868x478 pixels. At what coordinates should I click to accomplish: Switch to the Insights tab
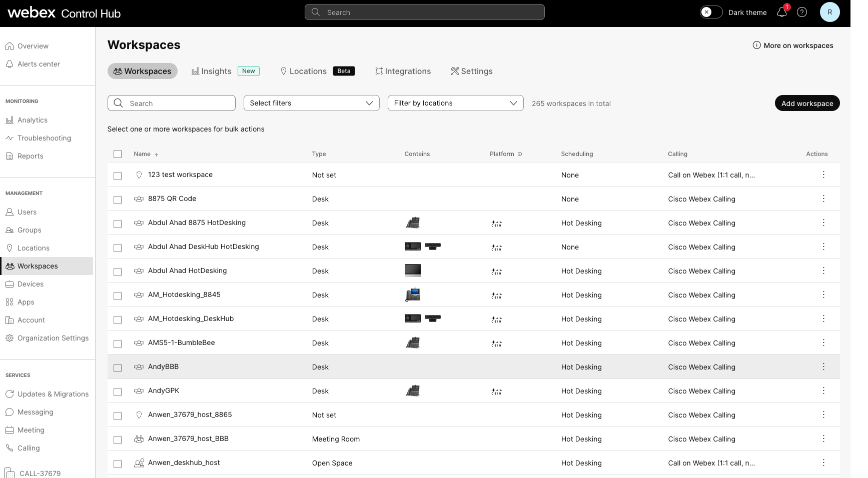tap(225, 71)
